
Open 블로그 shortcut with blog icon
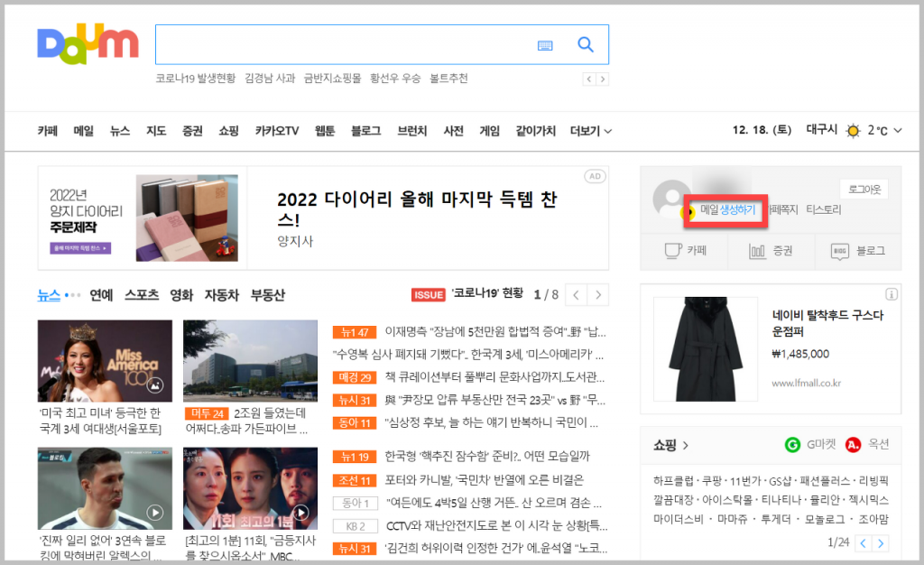pos(858,251)
